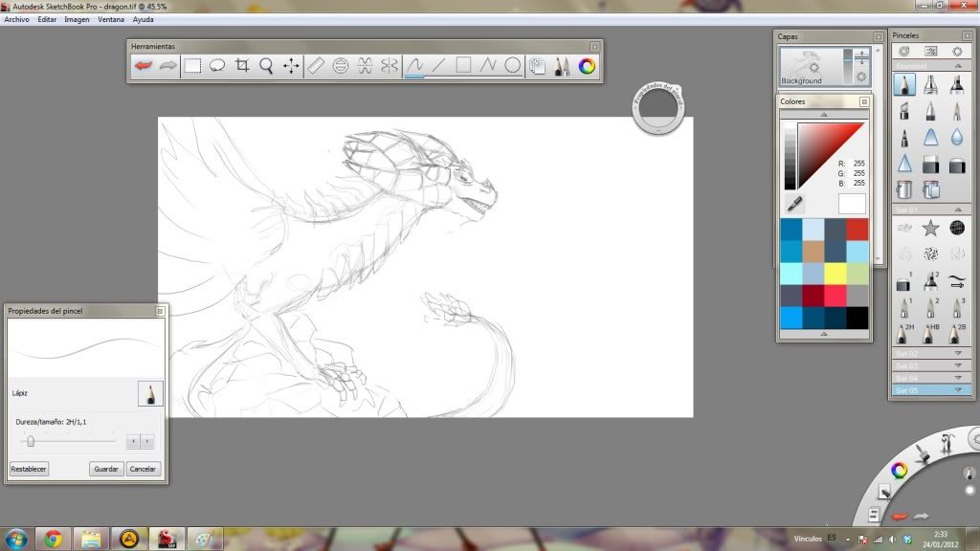Increase brush size with right stepper arrow

point(146,442)
